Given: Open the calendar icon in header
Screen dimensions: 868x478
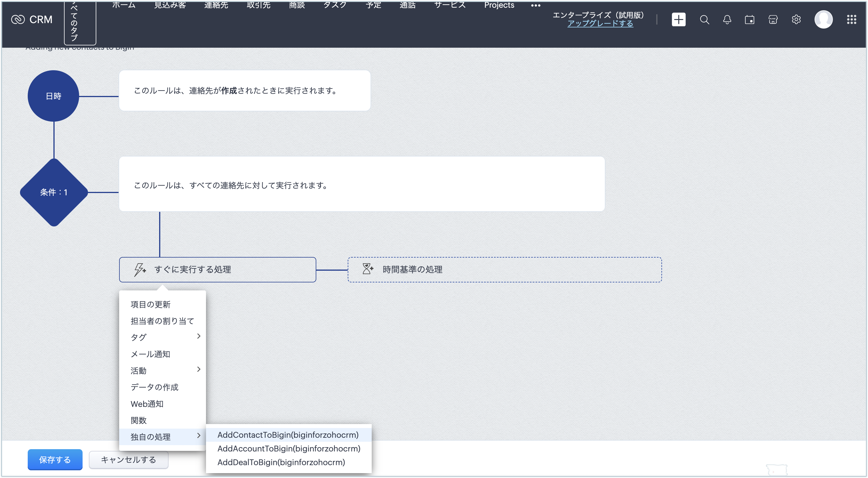Looking at the screenshot, I should point(749,19).
